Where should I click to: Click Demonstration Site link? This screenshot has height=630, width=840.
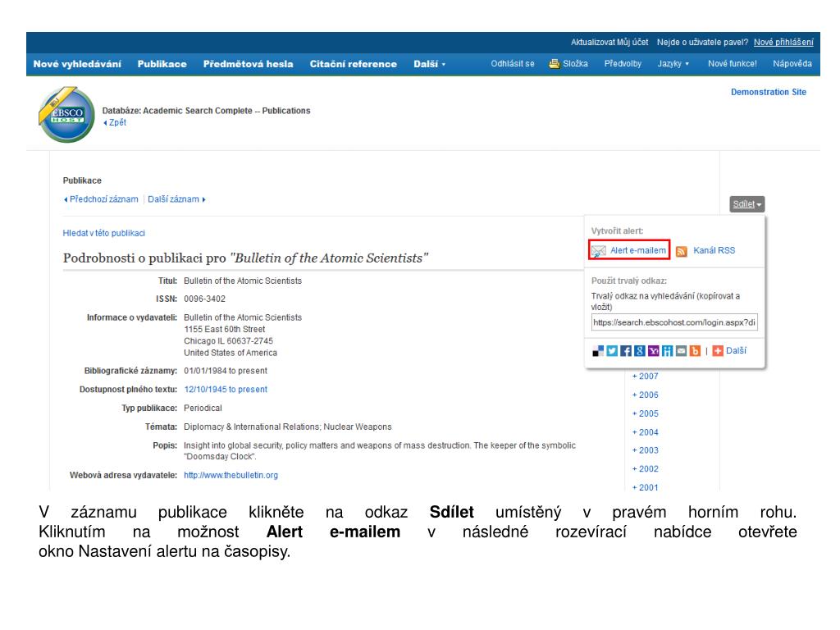click(768, 92)
